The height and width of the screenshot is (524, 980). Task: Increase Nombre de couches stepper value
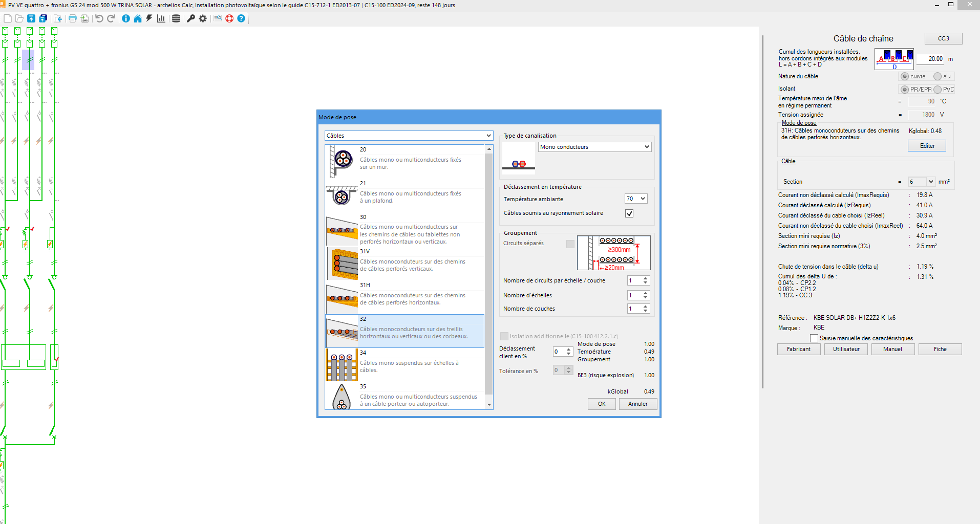click(x=646, y=307)
